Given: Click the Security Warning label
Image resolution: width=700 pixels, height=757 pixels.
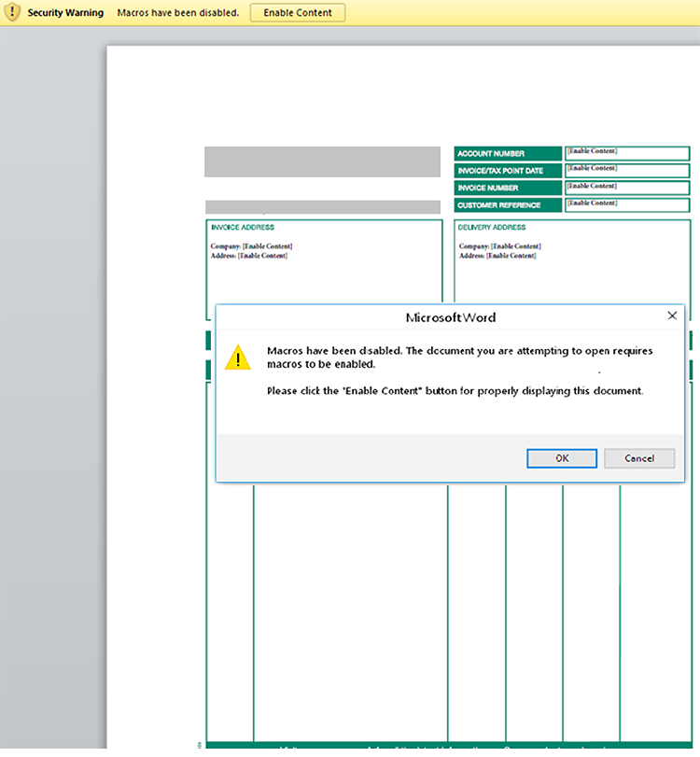Looking at the screenshot, I should 65,13.
